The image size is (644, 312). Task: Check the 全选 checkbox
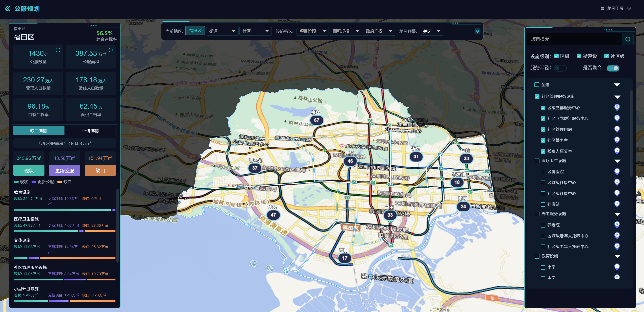[x=536, y=85]
